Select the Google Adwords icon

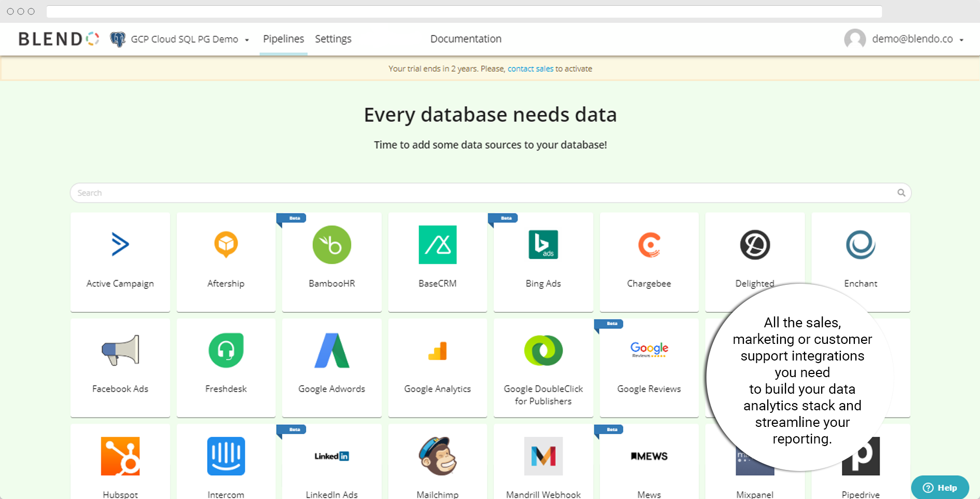coord(332,351)
